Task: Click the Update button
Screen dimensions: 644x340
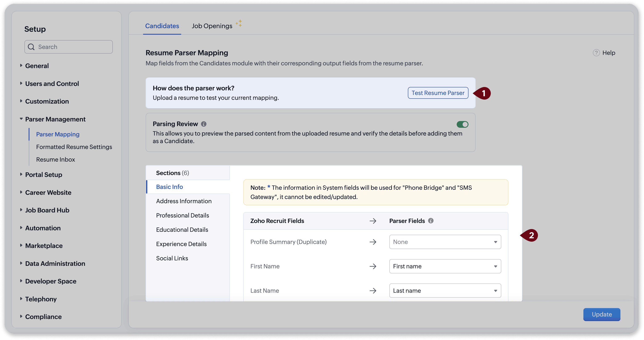Action: [601, 314]
